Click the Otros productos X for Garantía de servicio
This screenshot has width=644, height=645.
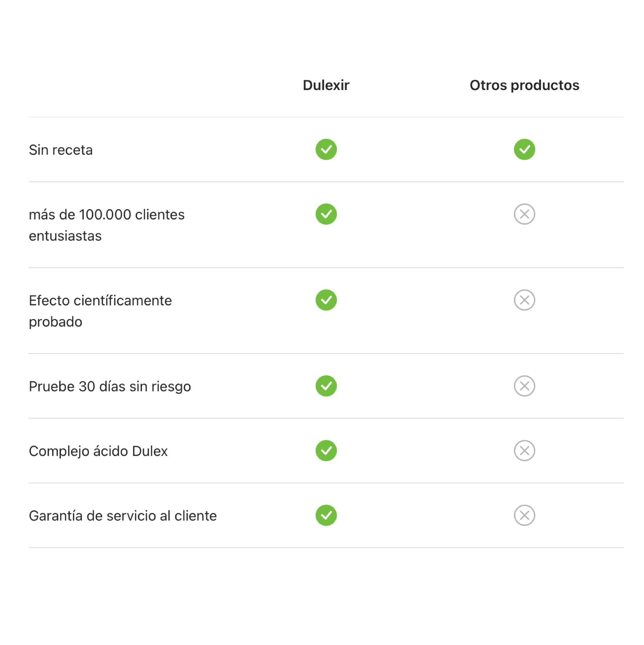[x=524, y=516]
